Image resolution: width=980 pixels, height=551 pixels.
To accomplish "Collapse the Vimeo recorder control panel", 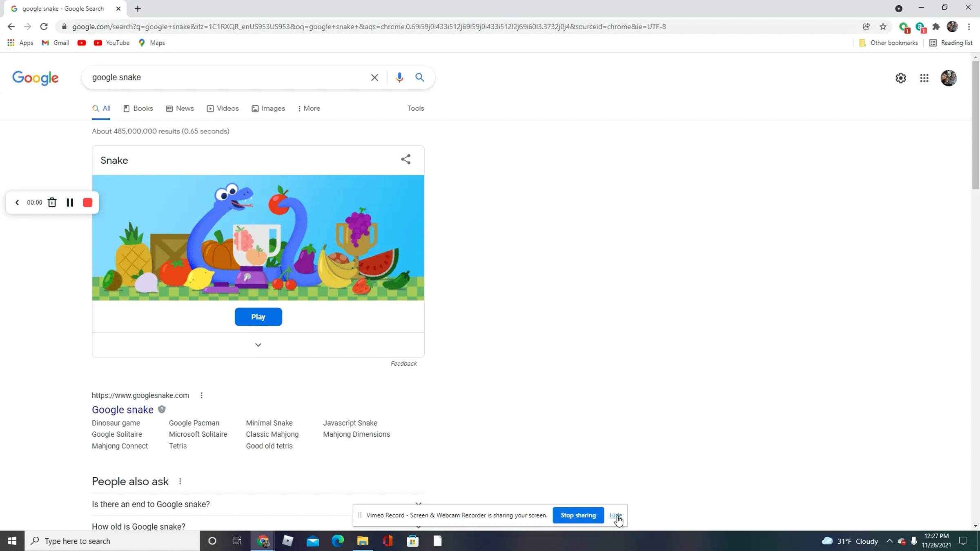I will [x=17, y=202].
